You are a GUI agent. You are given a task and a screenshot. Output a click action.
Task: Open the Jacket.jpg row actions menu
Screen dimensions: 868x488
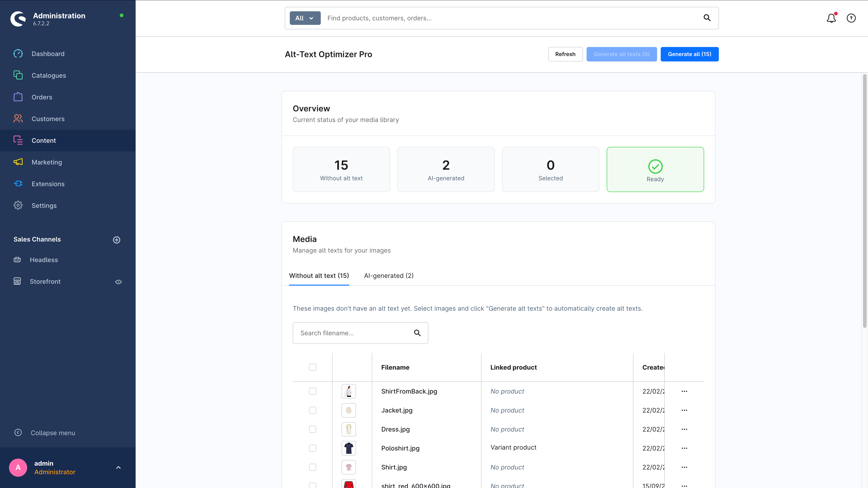click(x=684, y=410)
